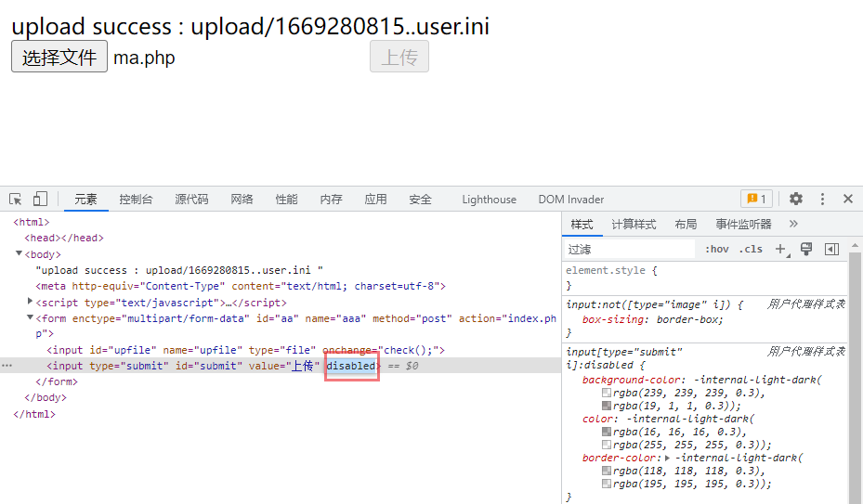The height and width of the screenshot is (504, 863).
Task: Click the rgba(239, 239, 239, 0.3) color swatch
Action: coord(607,393)
